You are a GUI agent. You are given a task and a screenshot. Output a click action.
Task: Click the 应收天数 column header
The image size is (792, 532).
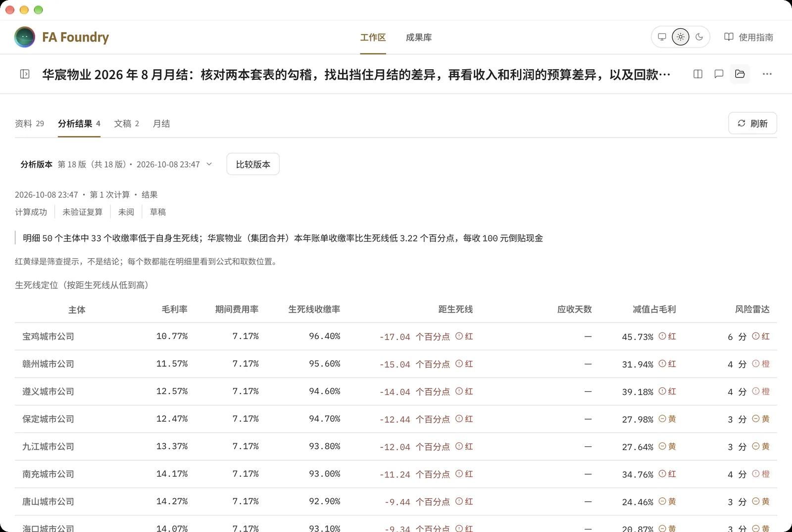click(574, 309)
